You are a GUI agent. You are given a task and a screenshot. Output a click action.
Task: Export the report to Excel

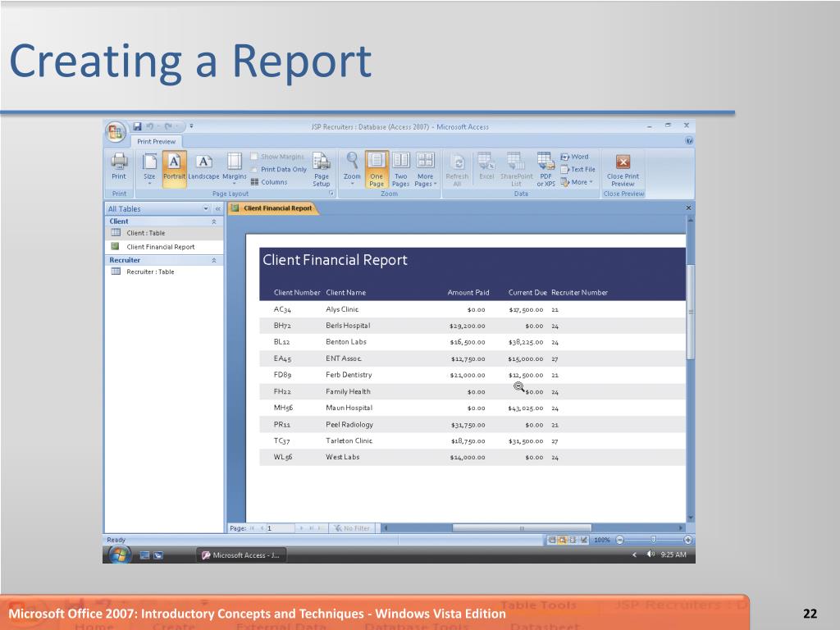point(486,167)
